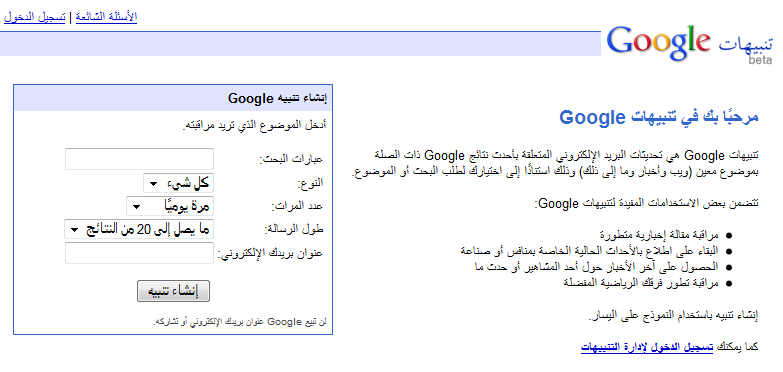Click the مراقبة تطور فرقك الرياضية المفضلة bullet
783x372 pixels.
point(641,283)
